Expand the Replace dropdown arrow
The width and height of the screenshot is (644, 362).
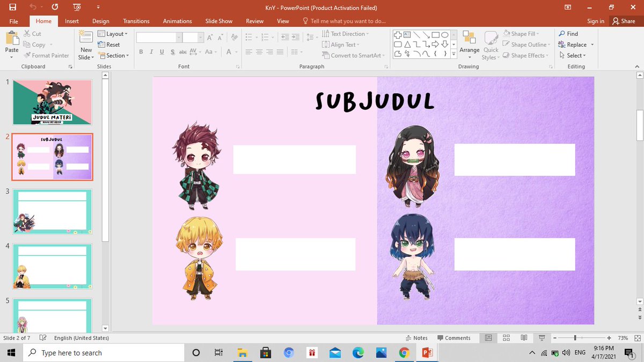tap(592, 45)
